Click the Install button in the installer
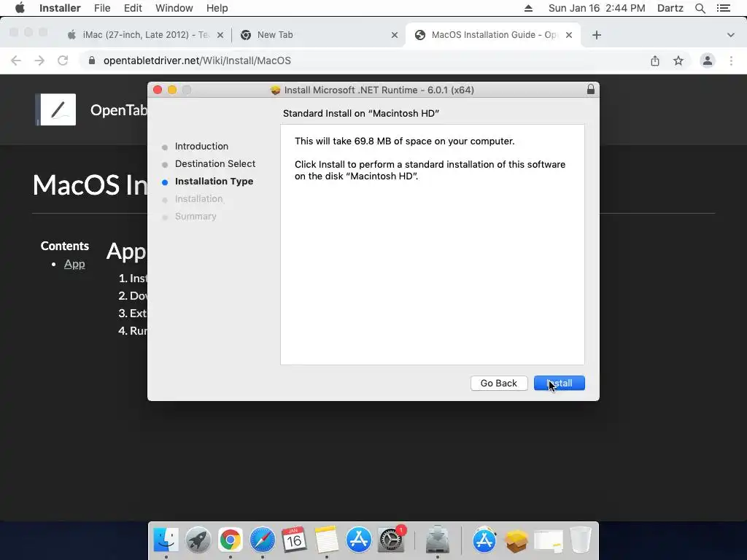 pyautogui.click(x=560, y=384)
